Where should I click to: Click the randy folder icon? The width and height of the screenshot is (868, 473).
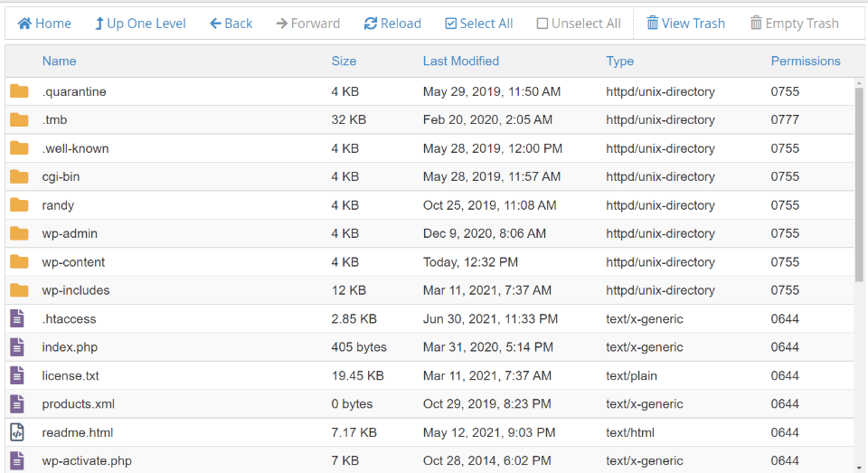(x=19, y=205)
